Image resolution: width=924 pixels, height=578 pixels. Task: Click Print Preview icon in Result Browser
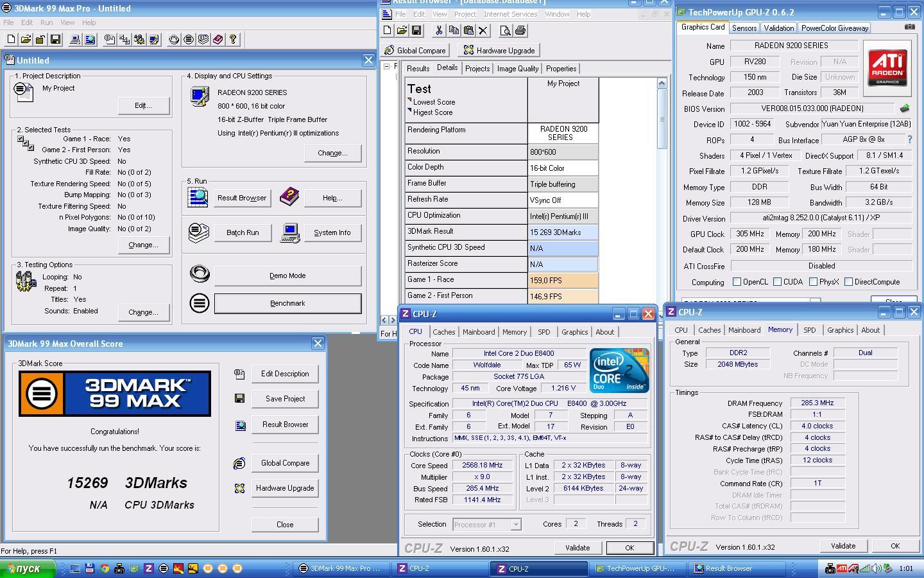pyautogui.click(x=505, y=30)
